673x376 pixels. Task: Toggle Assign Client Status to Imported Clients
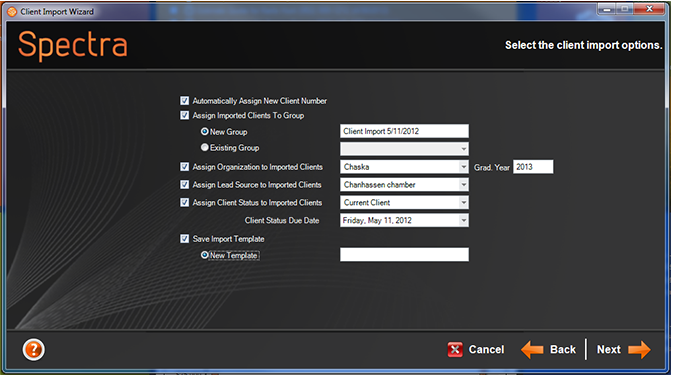pos(185,202)
